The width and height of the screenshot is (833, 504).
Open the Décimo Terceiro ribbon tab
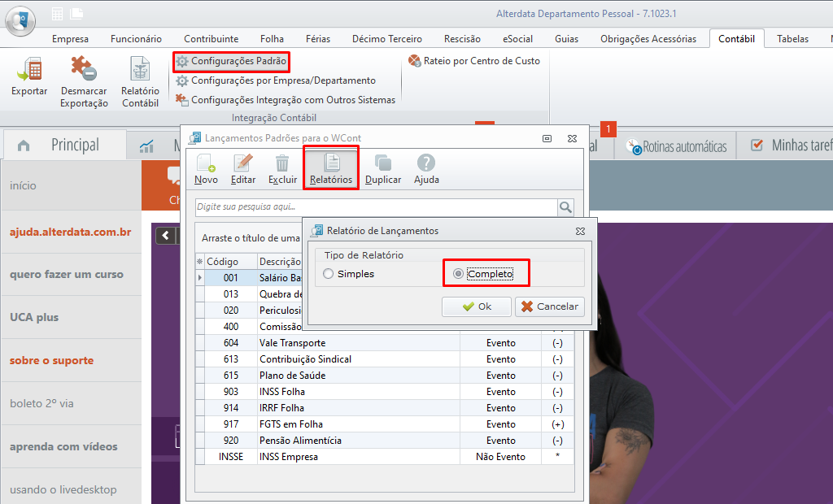[386, 39]
